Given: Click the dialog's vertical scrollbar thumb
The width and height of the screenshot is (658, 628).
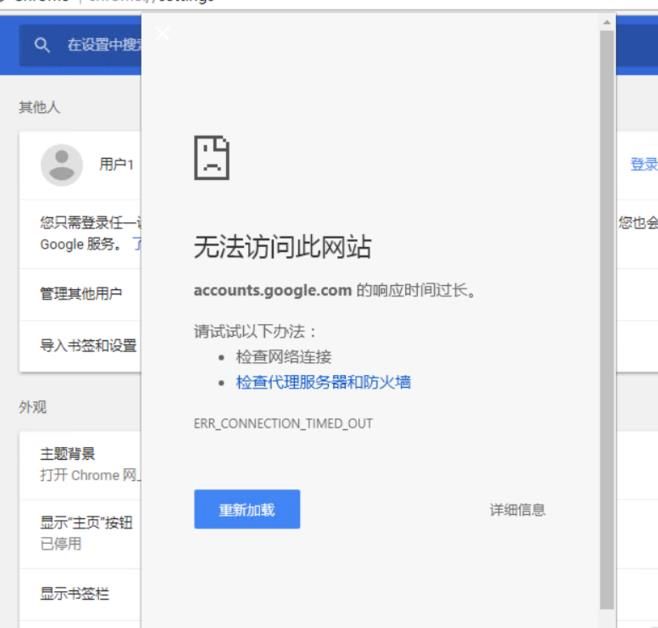Looking at the screenshot, I should point(606,320).
